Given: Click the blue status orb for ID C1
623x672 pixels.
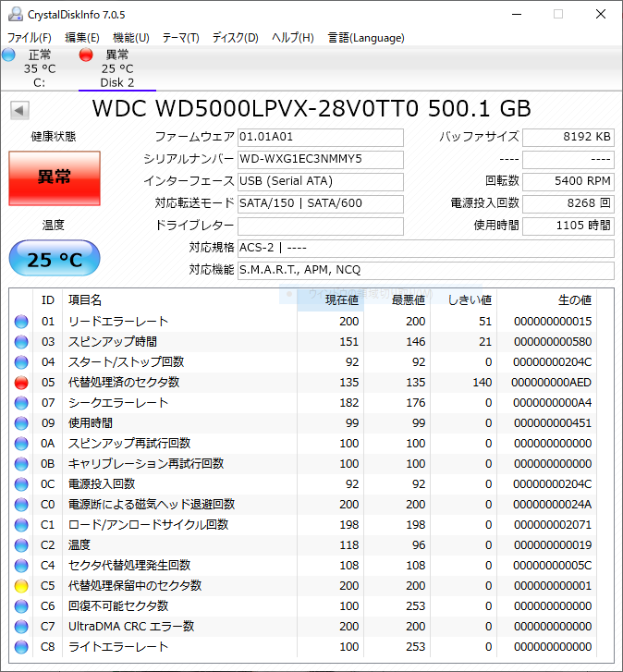Looking at the screenshot, I should pyautogui.click(x=21, y=525).
